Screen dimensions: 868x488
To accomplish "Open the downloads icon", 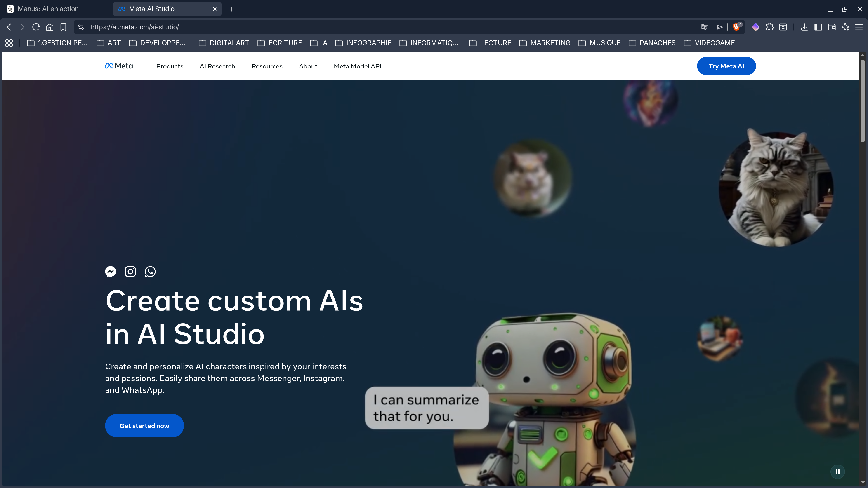I will 805,27.
